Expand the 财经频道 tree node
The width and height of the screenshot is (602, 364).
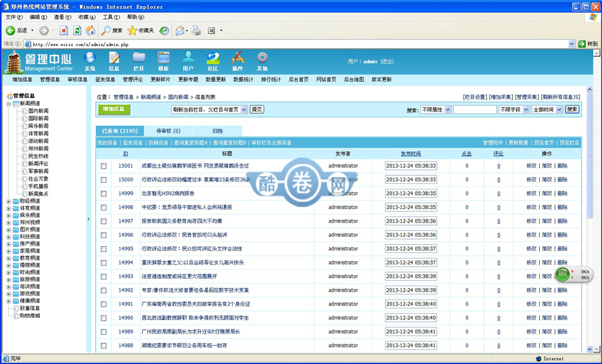click(9, 201)
